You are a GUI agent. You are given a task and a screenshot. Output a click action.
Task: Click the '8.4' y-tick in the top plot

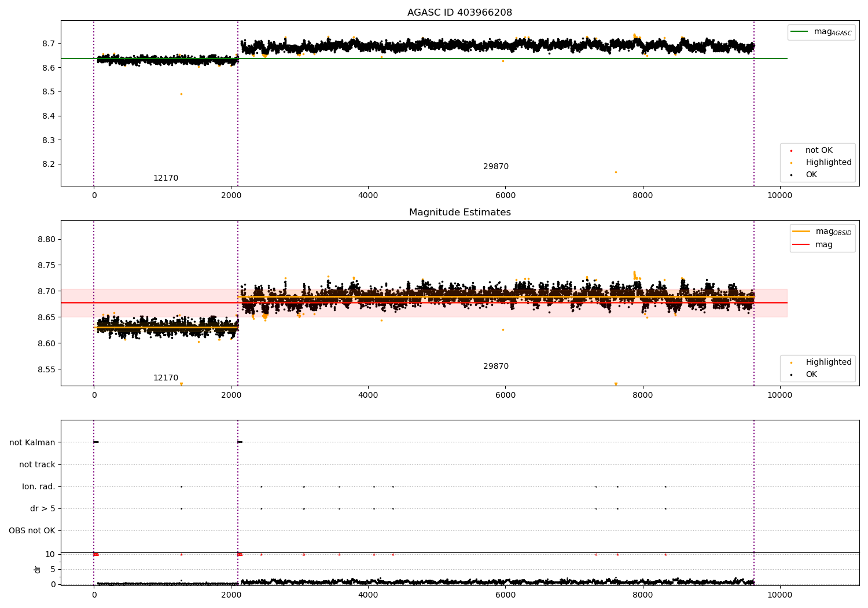49,116
